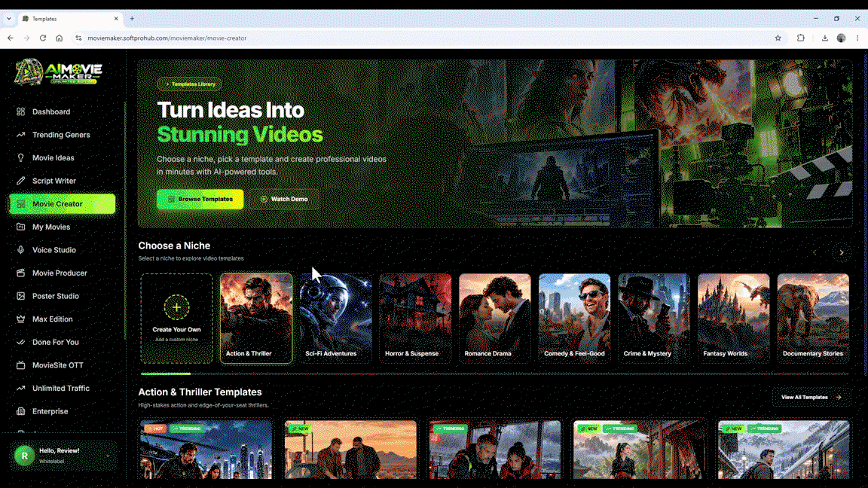Click the Choose a Niche heading
The width and height of the screenshot is (868, 488).
[x=174, y=246]
